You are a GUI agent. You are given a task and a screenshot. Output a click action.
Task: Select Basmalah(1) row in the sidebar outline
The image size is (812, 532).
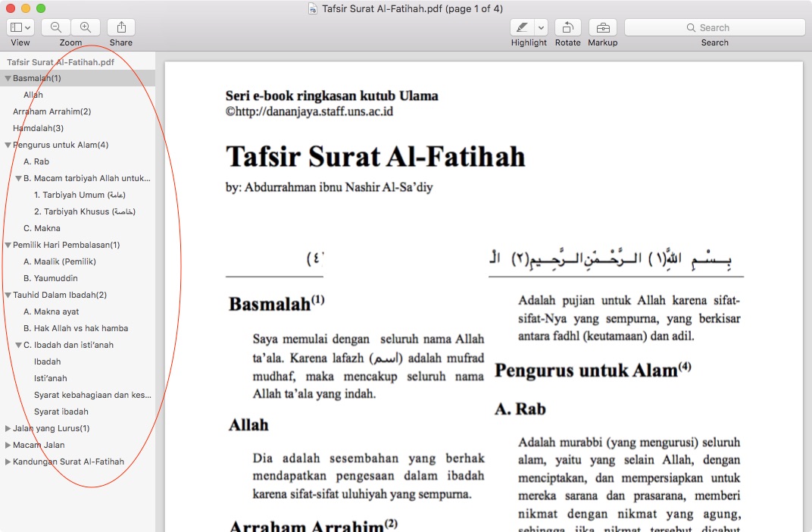(x=78, y=78)
